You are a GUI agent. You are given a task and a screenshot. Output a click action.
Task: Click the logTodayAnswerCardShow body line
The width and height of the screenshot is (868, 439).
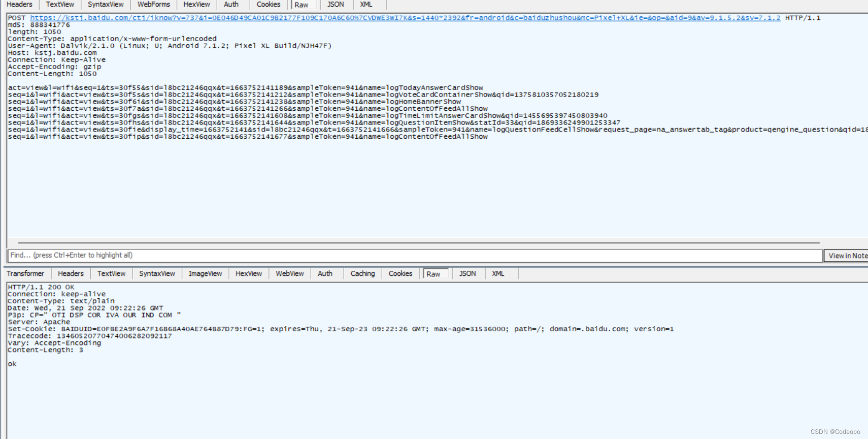click(246, 88)
